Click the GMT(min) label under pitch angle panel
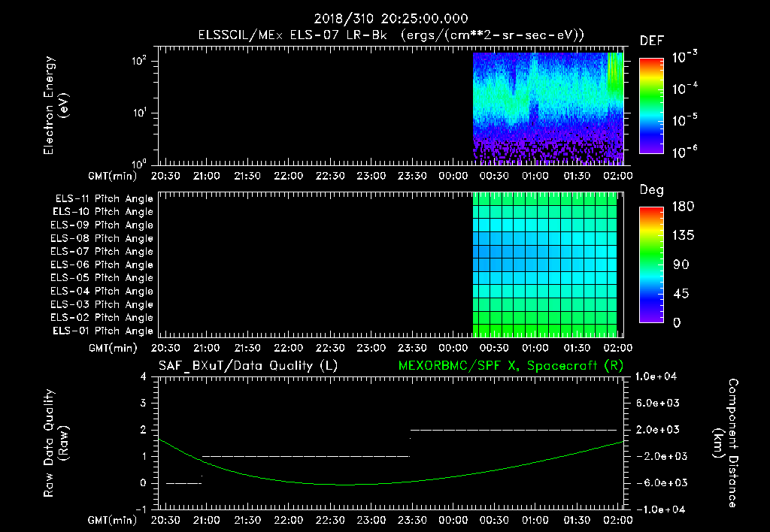This screenshot has height=532, width=770. click(113, 349)
